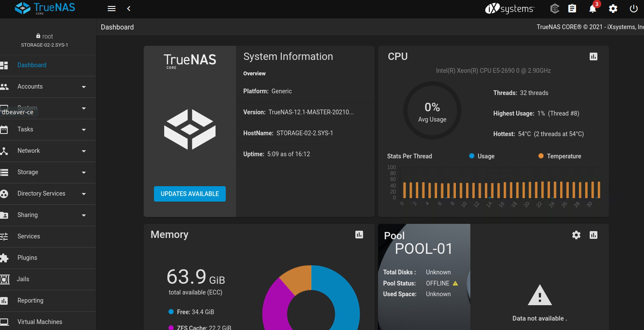This screenshot has width=644, height=330.
Task: Open the alerts bell notifications
Action: click(x=593, y=9)
